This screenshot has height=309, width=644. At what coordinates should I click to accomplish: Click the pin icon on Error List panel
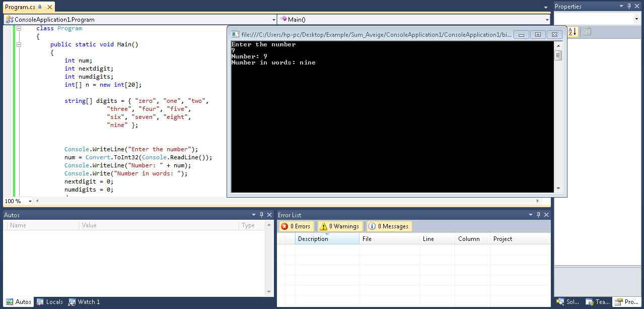[538, 215]
